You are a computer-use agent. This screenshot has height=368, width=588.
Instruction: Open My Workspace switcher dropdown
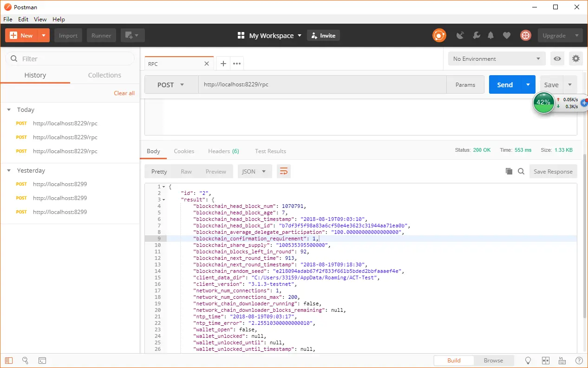coord(270,35)
